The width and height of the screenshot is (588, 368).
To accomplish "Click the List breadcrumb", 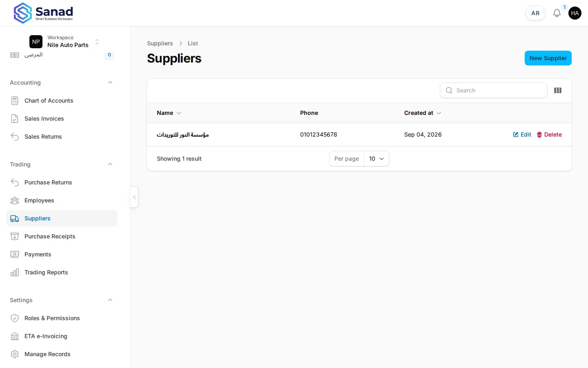I will pos(193,43).
